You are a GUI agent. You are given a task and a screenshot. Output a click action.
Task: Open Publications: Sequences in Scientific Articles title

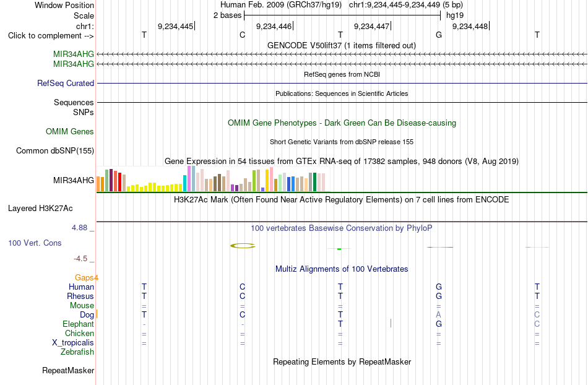pos(342,93)
